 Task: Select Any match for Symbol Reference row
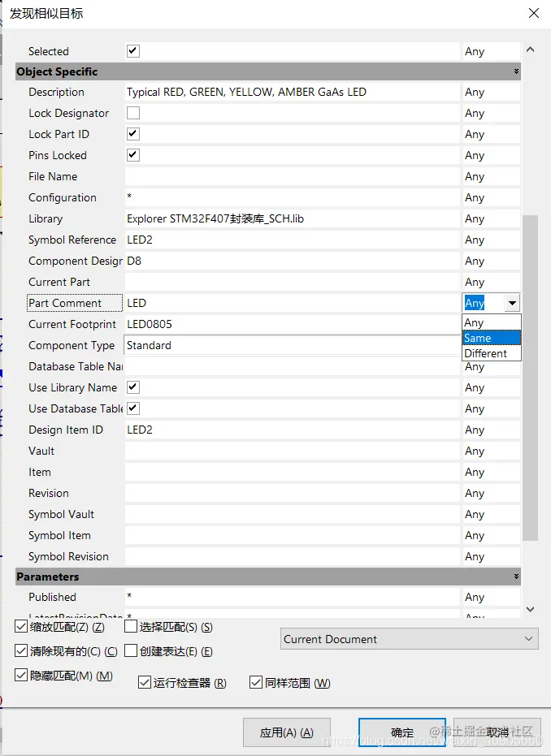[x=491, y=240]
